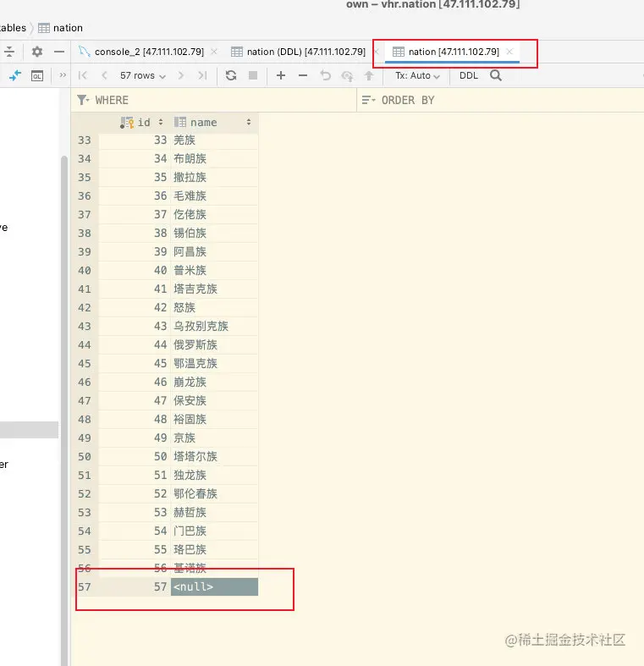This screenshot has width=644, height=666.
Task: Select the name cell 布朗族
Action: click(214, 158)
